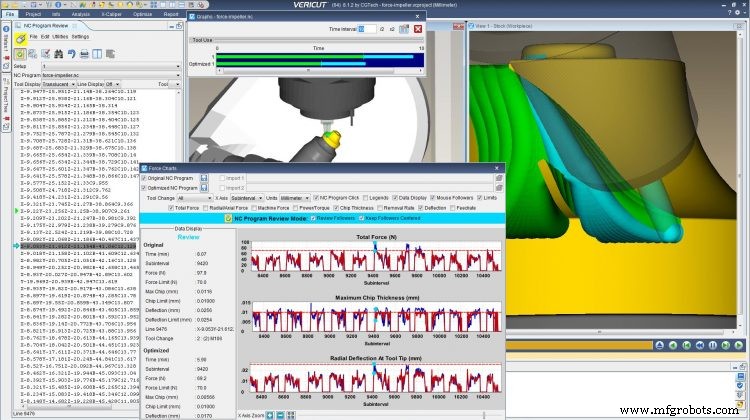Click the single step forward green button

pyautogui.click(x=726, y=345)
